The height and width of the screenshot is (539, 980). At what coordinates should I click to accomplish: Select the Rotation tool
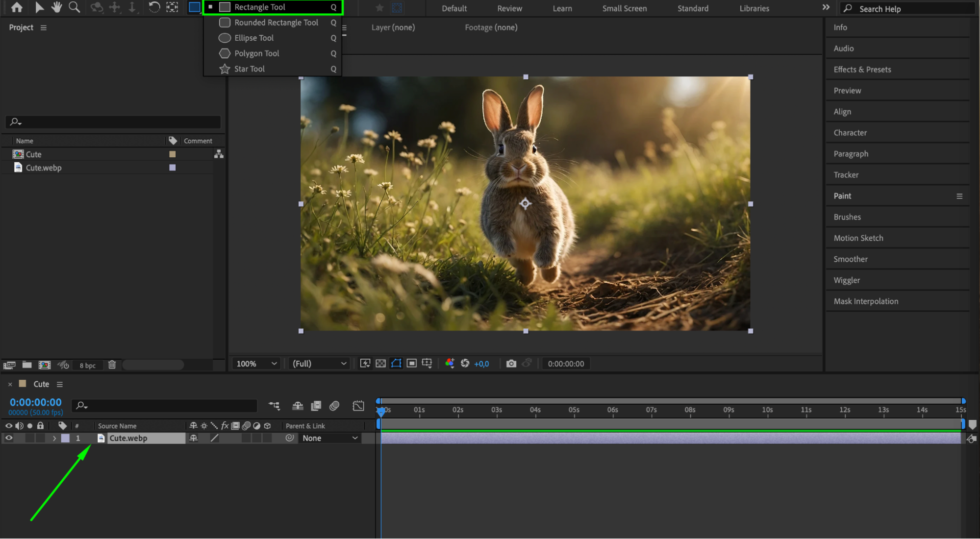[x=154, y=7]
